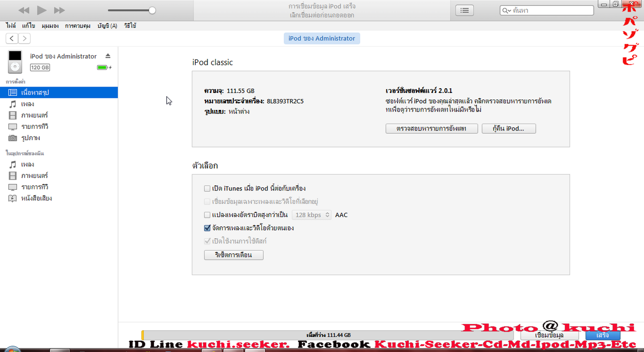Skip ahead with the fast-forward button
This screenshot has height=352, width=644.
click(x=60, y=10)
